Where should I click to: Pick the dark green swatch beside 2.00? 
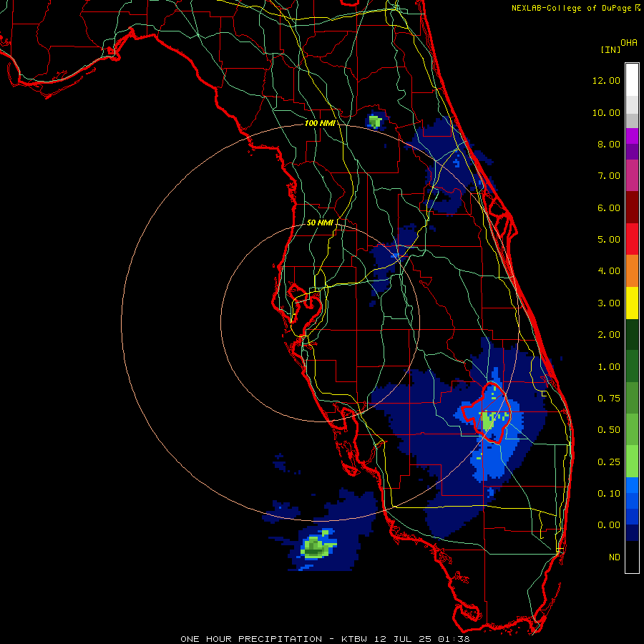632,335
